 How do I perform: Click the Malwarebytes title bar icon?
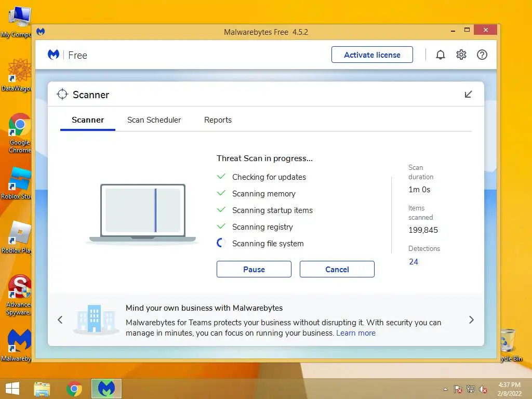41,32
